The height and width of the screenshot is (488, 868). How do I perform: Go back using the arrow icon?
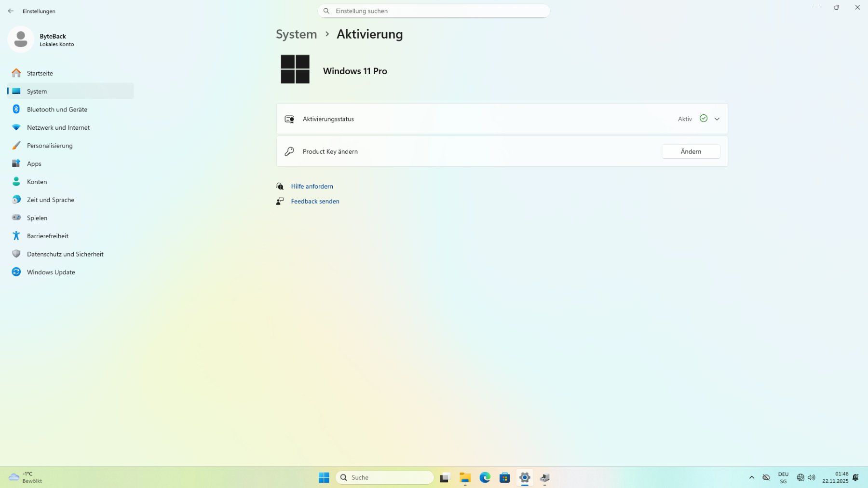[11, 11]
